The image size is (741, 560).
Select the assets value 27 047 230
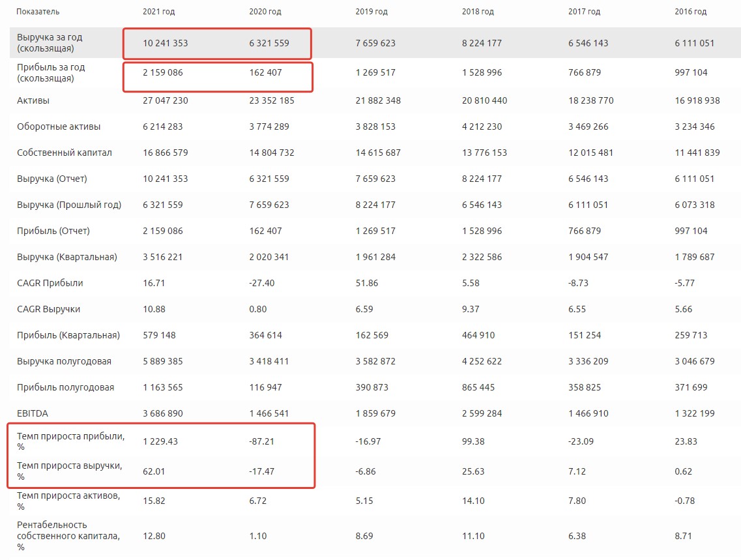166,100
